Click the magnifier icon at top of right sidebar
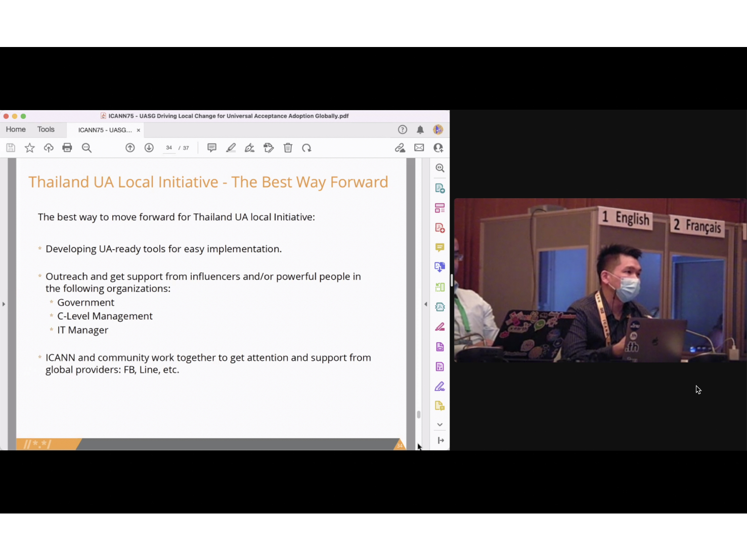Screen dimensions: 747x560 pyautogui.click(x=440, y=168)
